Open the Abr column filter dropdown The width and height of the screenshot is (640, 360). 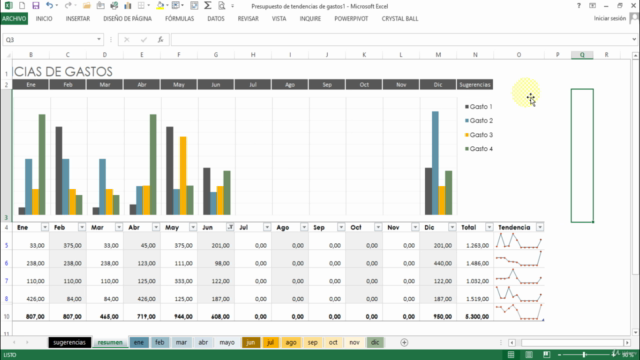coord(156,227)
